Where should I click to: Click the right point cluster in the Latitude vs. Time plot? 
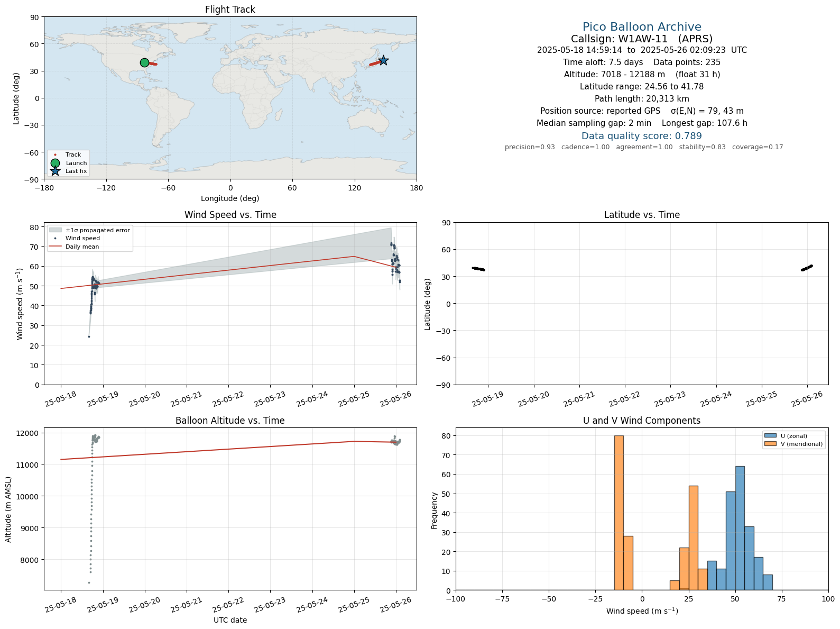click(x=807, y=268)
